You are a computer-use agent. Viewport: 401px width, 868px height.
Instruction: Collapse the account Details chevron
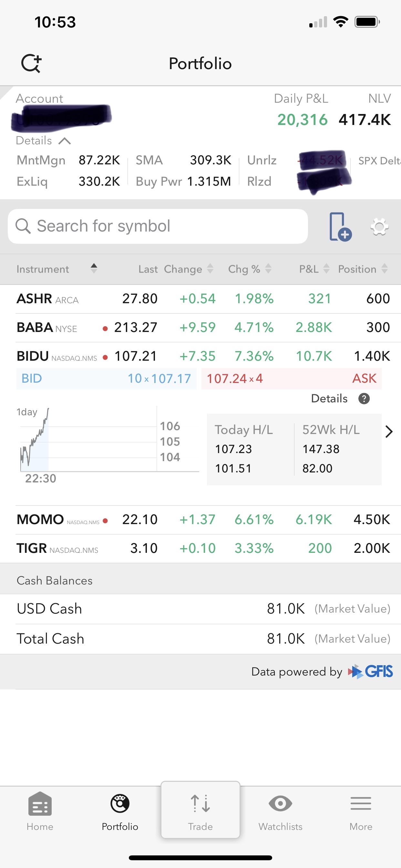[64, 141]
